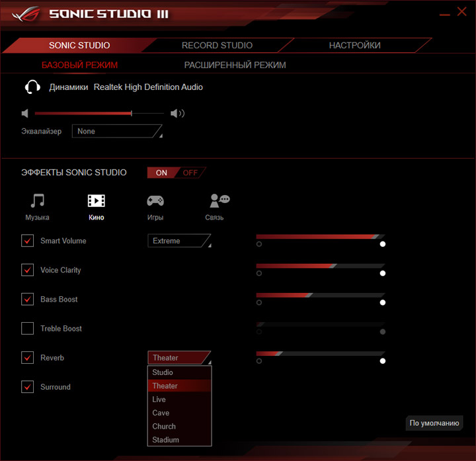Select the Кино film preset
Viewport: 476px width, 461px height.
(x=97, y=207)
